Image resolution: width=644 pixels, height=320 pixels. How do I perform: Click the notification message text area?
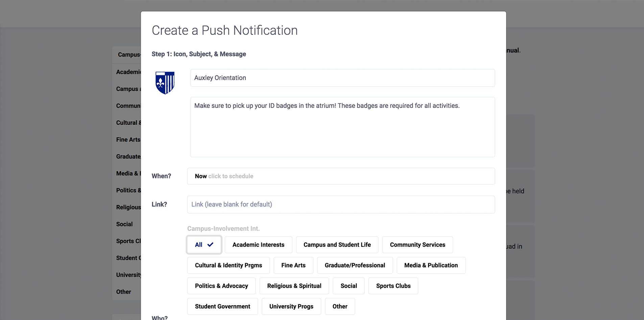tap(342, 127)
